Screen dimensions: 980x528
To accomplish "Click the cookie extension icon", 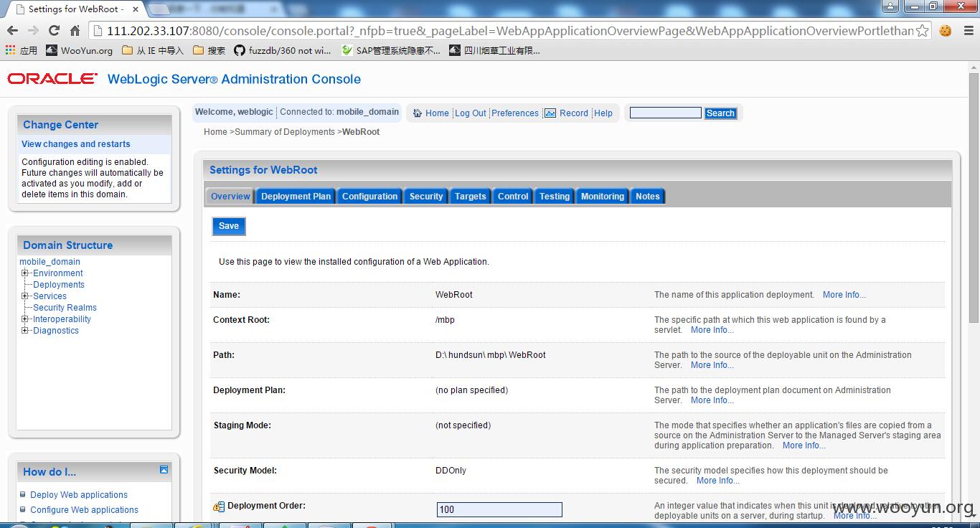I will pos(946,30).
